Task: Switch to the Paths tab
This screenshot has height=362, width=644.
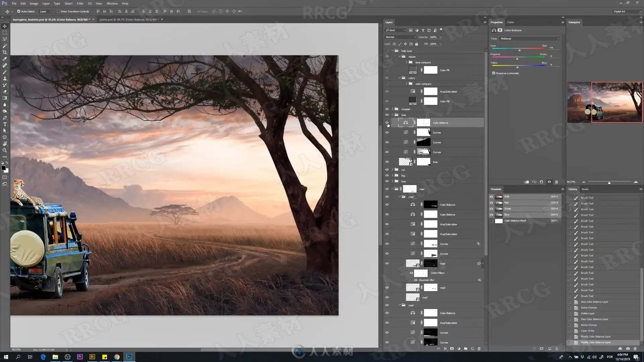Action: 510,22
